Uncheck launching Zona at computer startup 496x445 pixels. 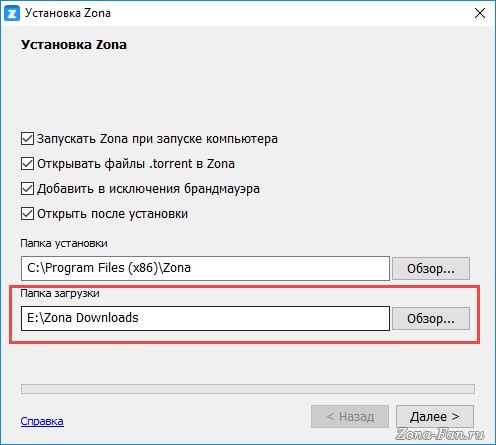point(27,139)
